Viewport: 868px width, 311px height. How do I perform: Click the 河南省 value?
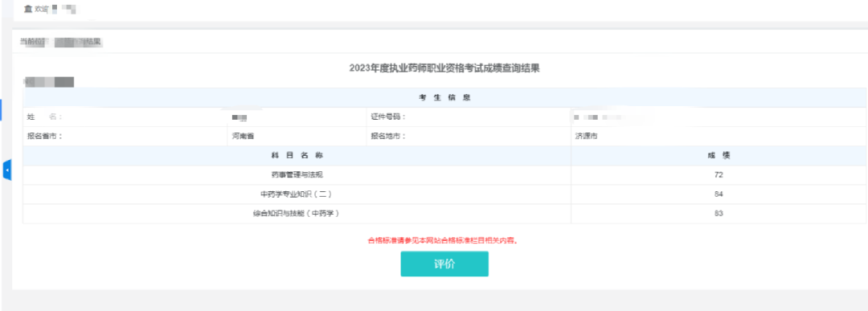coord(243,136)
